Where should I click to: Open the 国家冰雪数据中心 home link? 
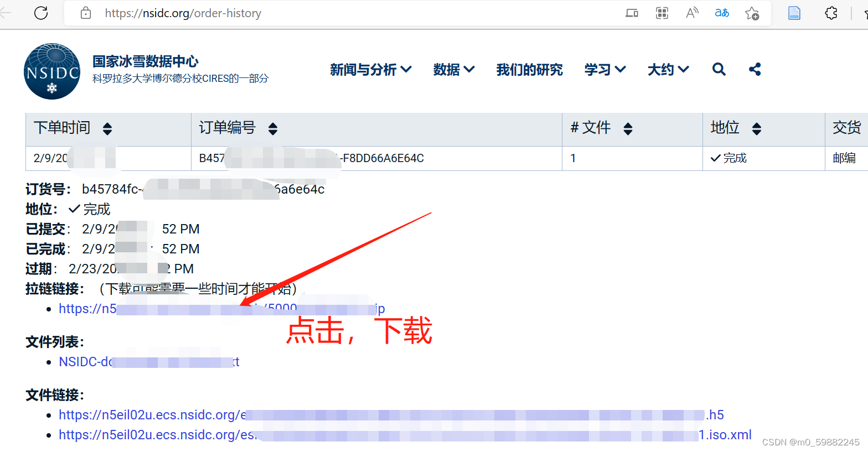pyautogui.click(x=145, y=61)
